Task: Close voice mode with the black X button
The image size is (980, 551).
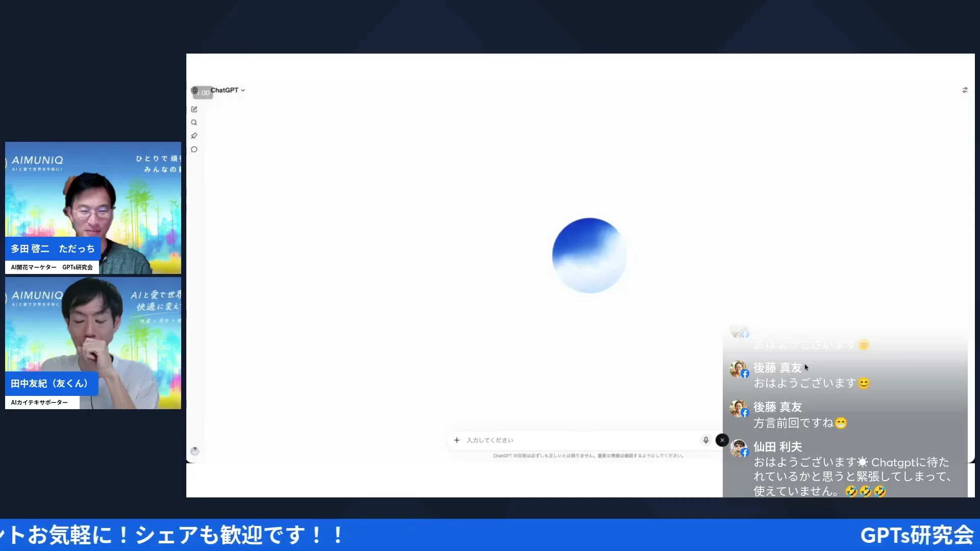Action: [722, 440]
